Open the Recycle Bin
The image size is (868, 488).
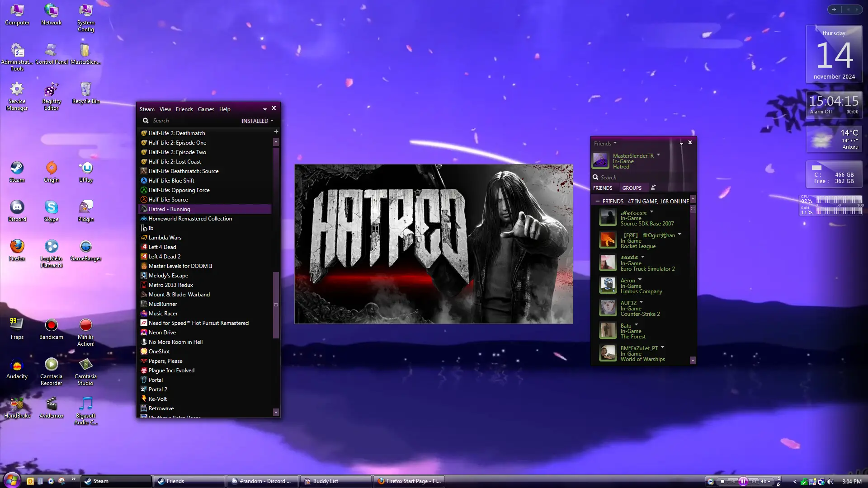pos(85,93)
